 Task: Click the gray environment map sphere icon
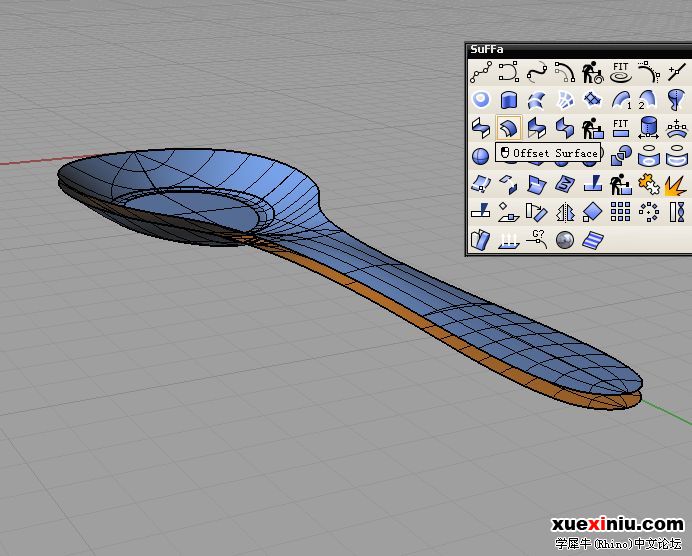coord(564,240)
